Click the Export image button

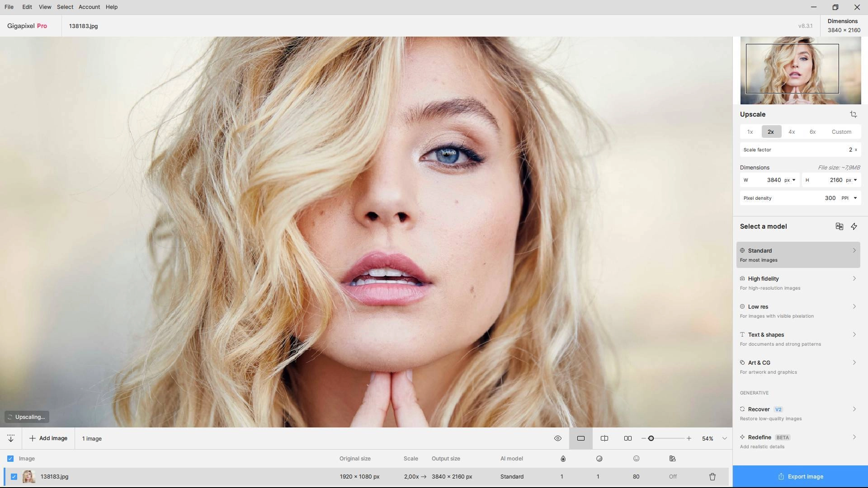(x=800, y=476)
